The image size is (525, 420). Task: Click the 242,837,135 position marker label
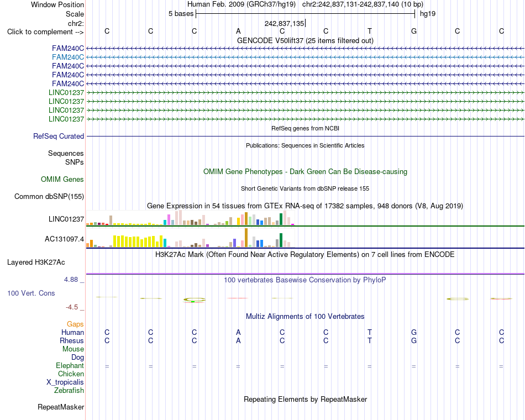click(x=284, y=23)
